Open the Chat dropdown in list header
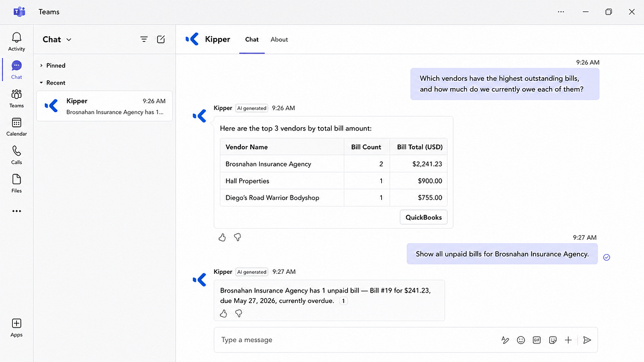The width and height of the screenshot is (644, 362). 57,39
